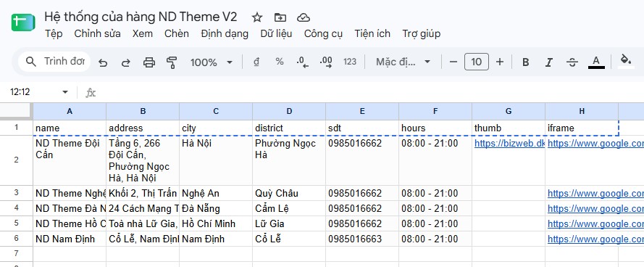Click the move to folder icon

tap(280, 17)
